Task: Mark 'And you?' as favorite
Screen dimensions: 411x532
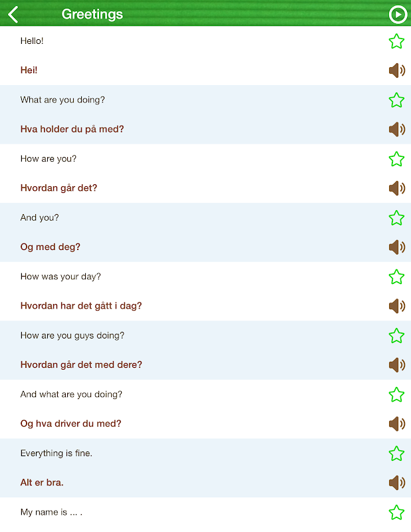Action: point(396,218)
